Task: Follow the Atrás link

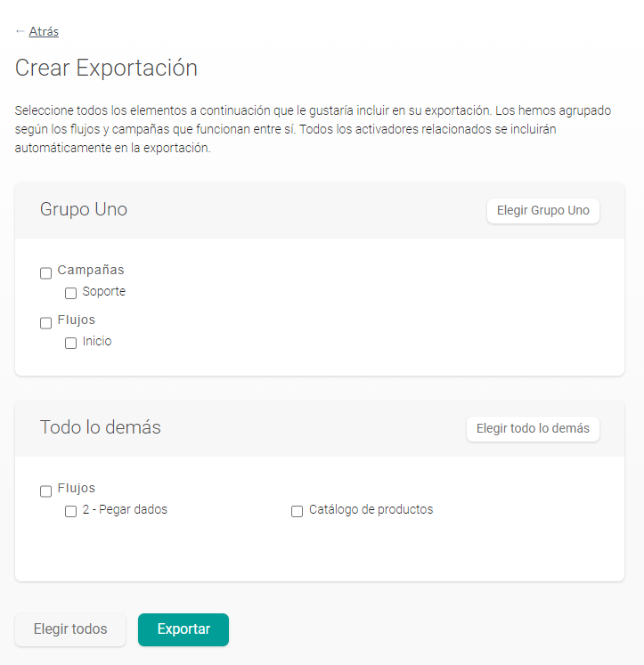Action: click(x=44, y=32)
